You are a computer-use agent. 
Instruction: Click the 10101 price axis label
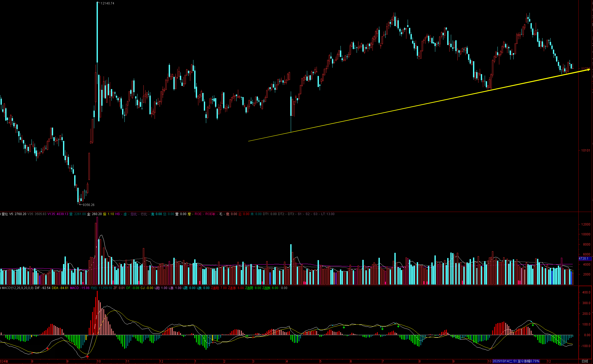pyautogui.click(x=585, y=150)
